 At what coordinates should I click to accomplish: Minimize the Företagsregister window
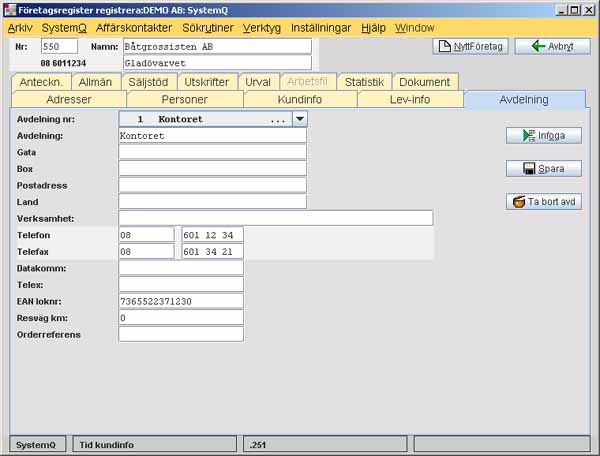coord(561,10)
